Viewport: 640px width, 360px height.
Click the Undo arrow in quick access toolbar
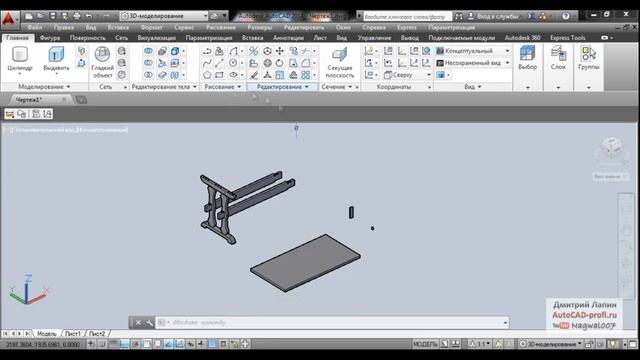89,16
